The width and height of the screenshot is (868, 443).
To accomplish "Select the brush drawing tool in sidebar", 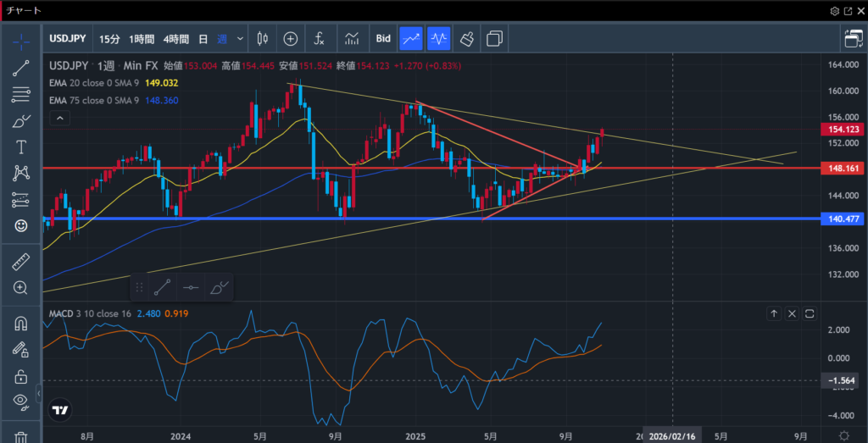I will point(21,121).
